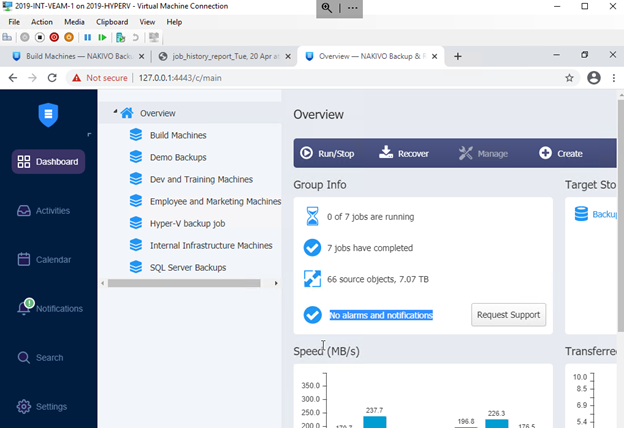Open Search in the sidebar
The width and height of the screenshot is (624, 428).
[40, 358]
